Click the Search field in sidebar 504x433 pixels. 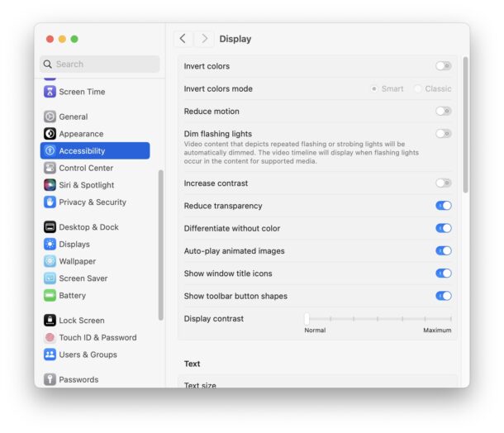99,64
